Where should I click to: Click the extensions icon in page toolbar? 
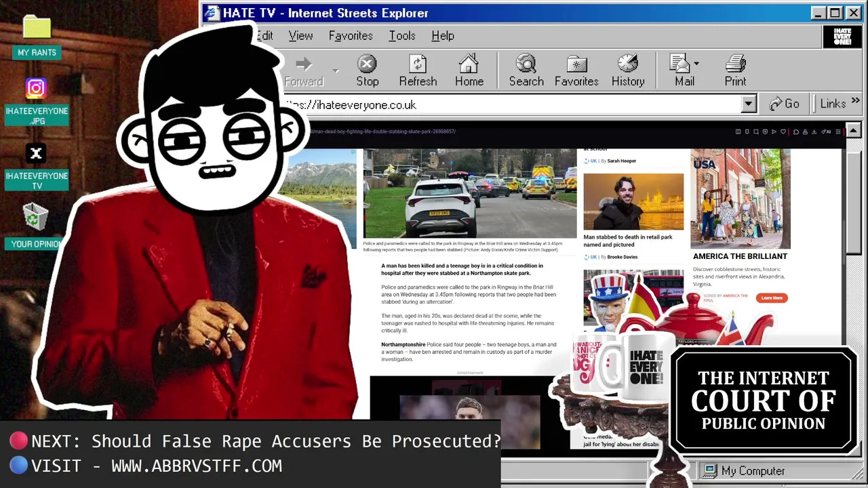[x=796, y=131]
